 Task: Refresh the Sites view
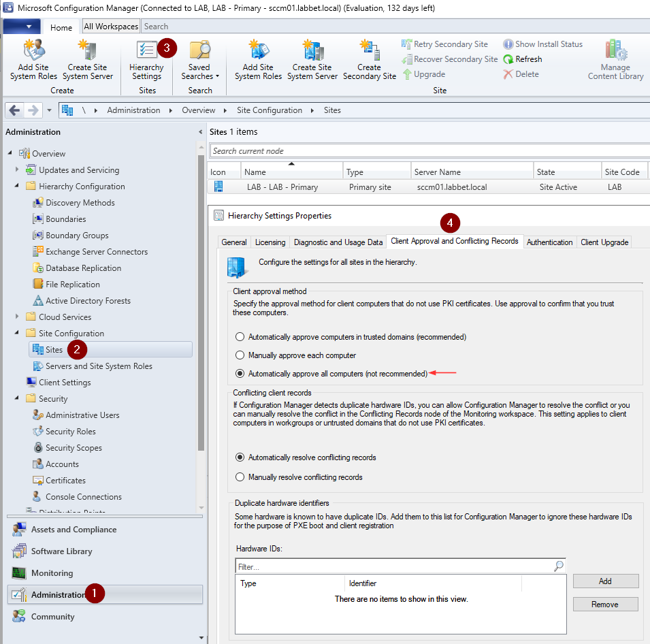pyautogui.click(x=523, y=59)
